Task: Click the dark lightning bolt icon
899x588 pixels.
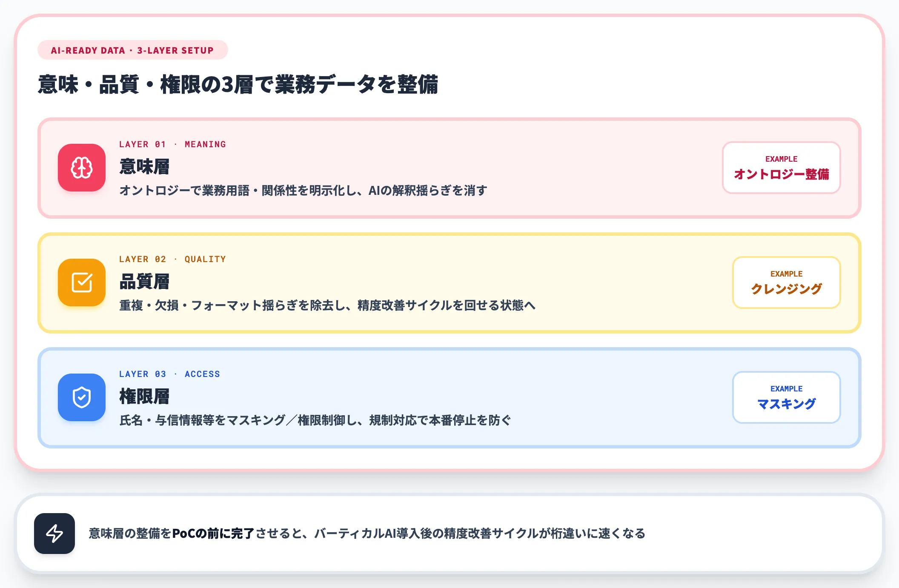Action: point(54,534)
